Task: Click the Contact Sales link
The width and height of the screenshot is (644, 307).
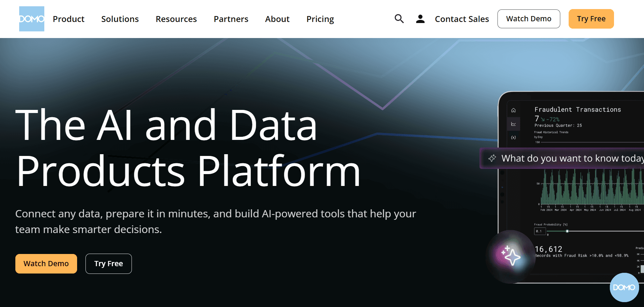Action: click(x=462, y=19)
